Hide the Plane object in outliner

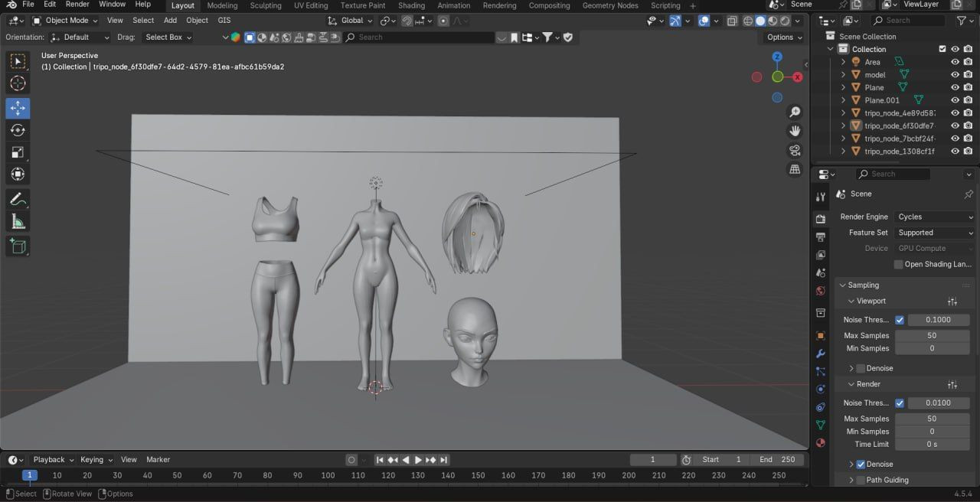pyautogui.click(x=955, y=87)
